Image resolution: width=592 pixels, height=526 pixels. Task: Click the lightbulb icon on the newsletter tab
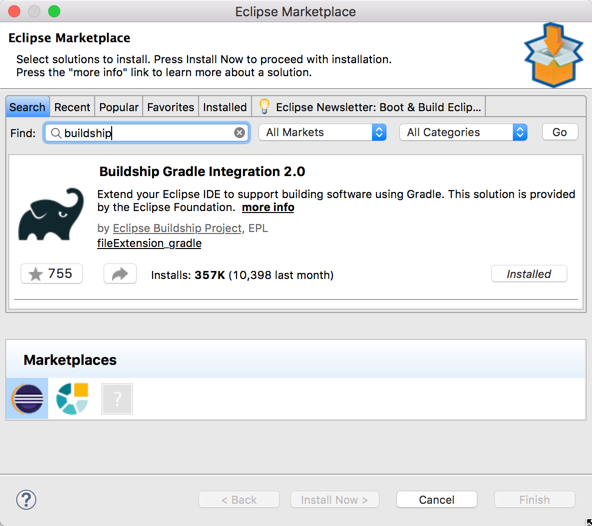pos(264,106)
